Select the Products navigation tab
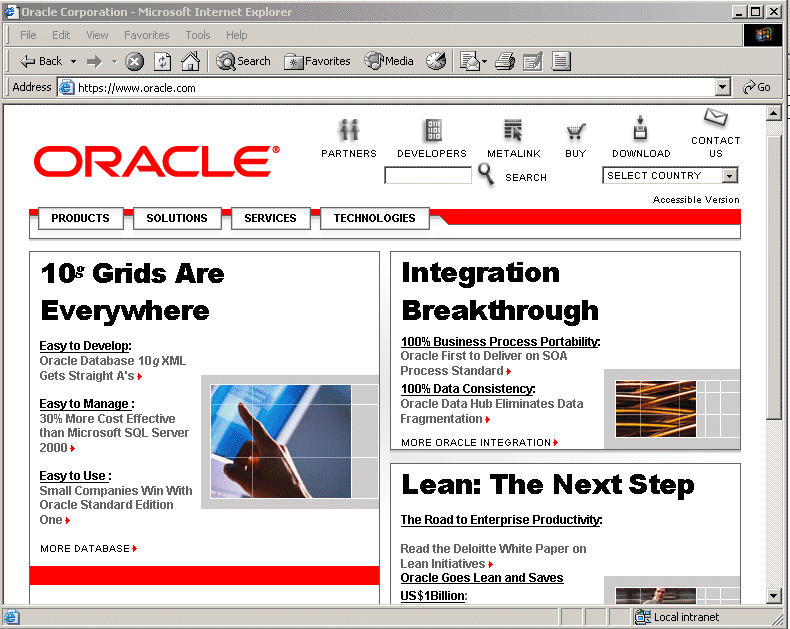 point(80,218)
